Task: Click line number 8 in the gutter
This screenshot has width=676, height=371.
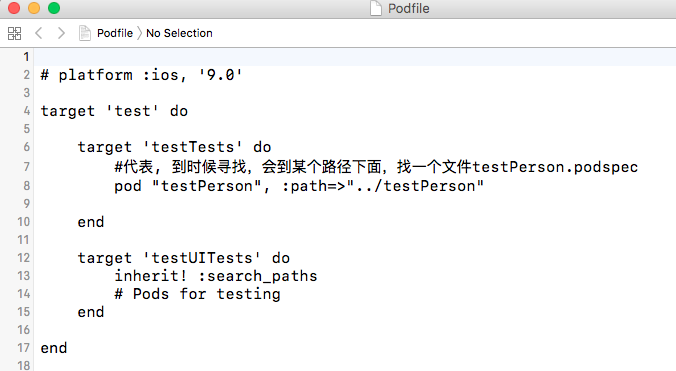Action: pos(26,186)
